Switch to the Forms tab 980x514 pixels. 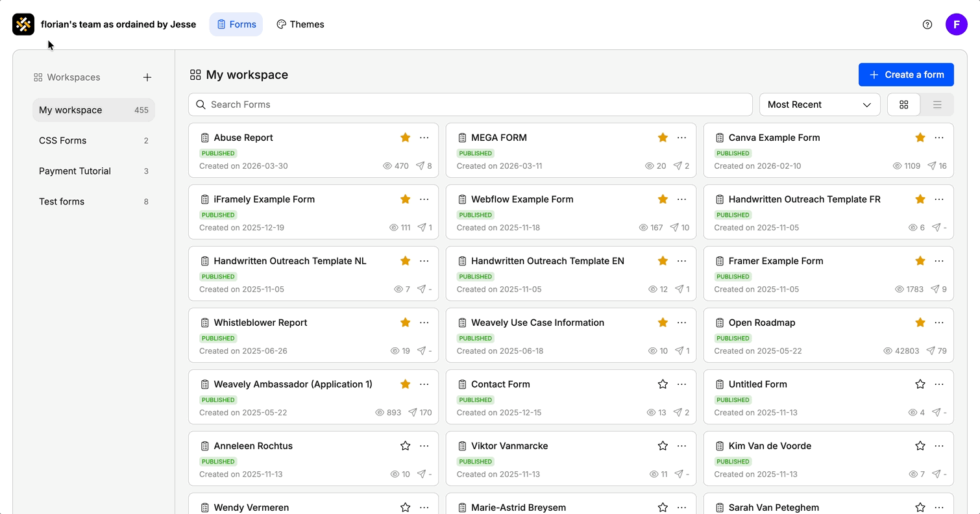(x=236, y=24)
